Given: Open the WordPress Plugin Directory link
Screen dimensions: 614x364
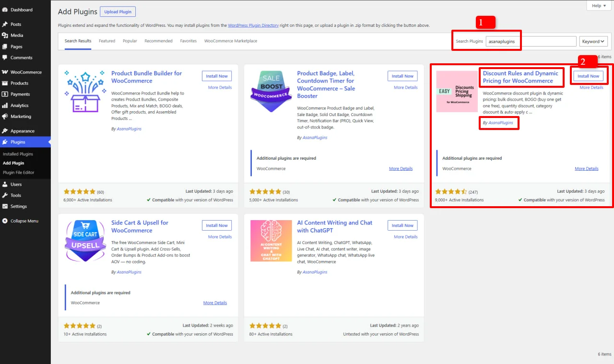Looking at the screenshot, I should pos(253,25).
